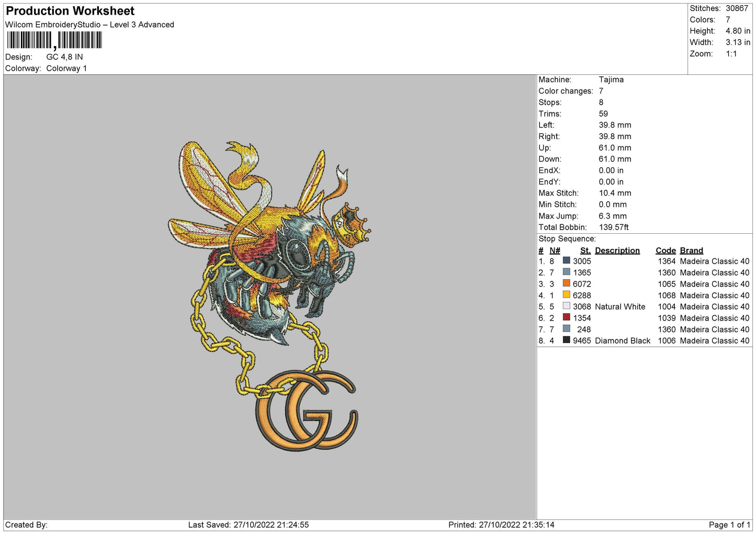Viewport: 756px width, 534px height.
Task: Click the Color changes label
Action: tap(566, 91)
